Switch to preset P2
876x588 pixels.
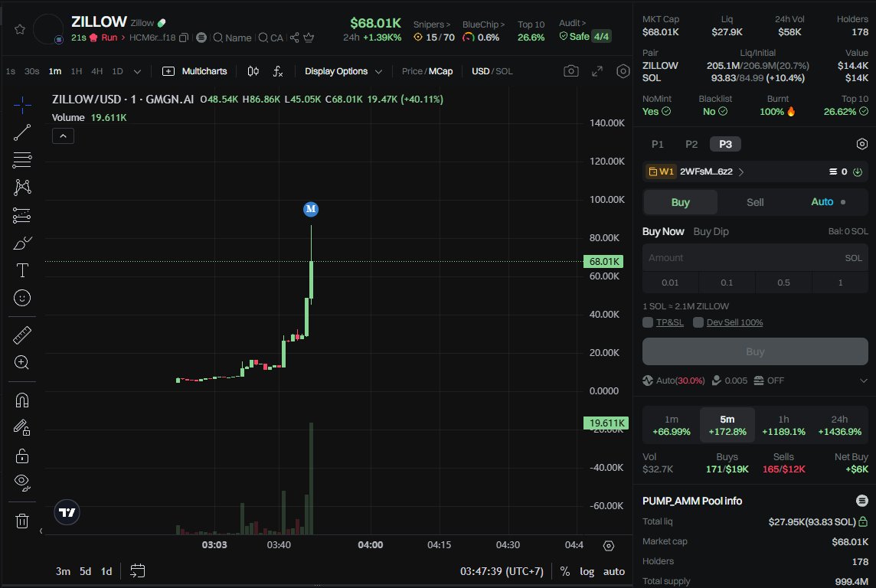point(691,144)
